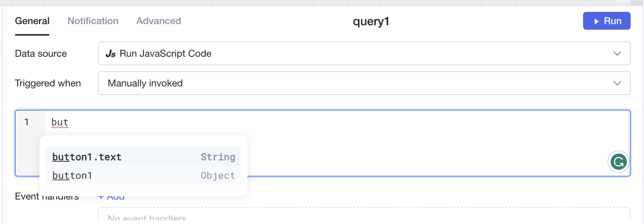Click line number 1 in editor gutter
644x224 pixels.
point(26,122)
